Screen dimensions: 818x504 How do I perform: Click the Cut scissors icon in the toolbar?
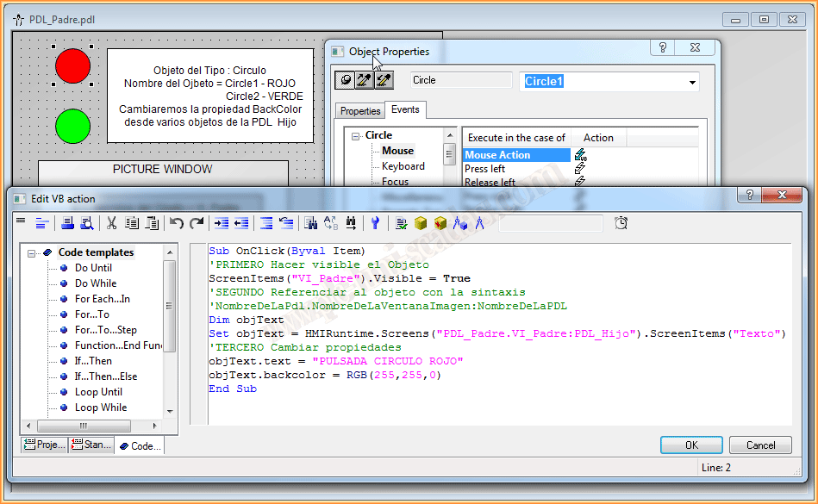click(111, 223)
